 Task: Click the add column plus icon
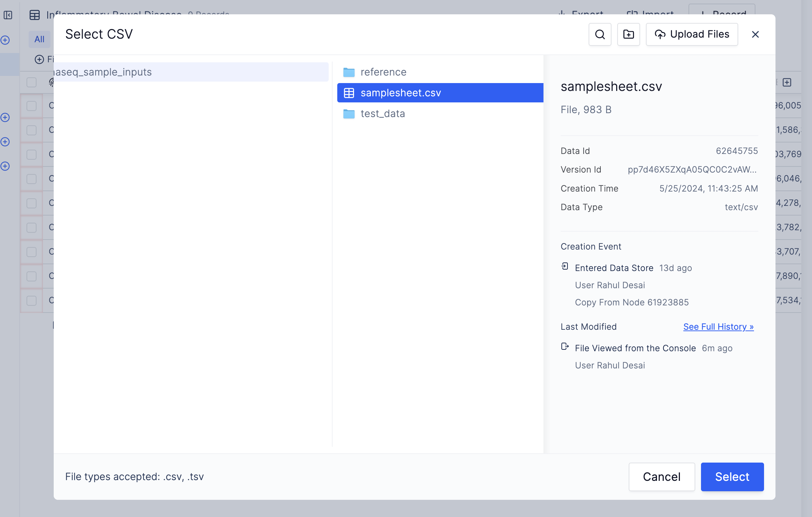[x=787, y=82]
